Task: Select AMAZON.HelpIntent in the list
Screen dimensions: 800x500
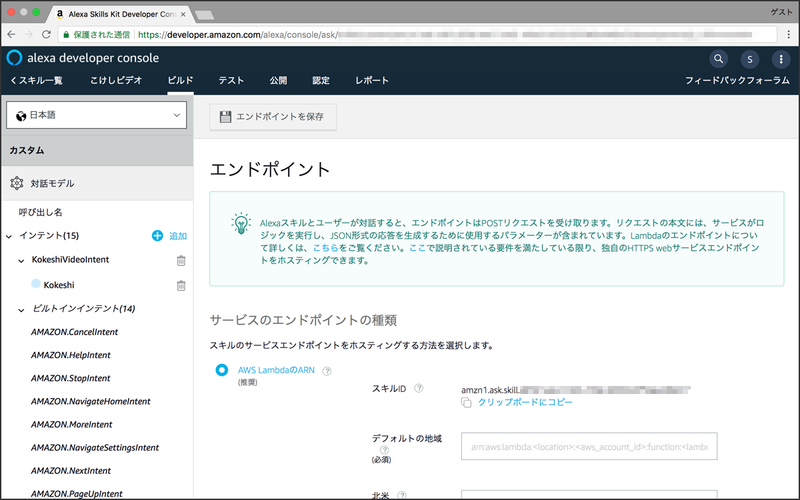Action: coord(70,355)
